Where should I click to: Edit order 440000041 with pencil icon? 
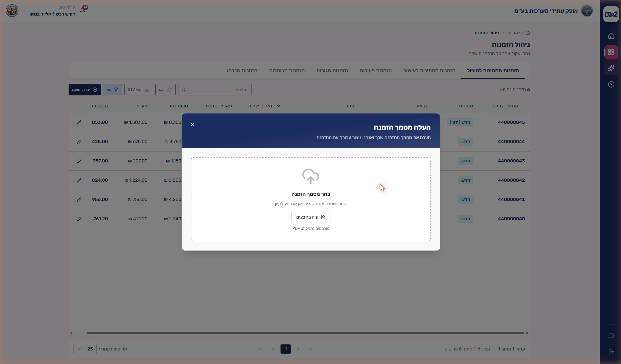pyautogui.click(x=79, y=200)
